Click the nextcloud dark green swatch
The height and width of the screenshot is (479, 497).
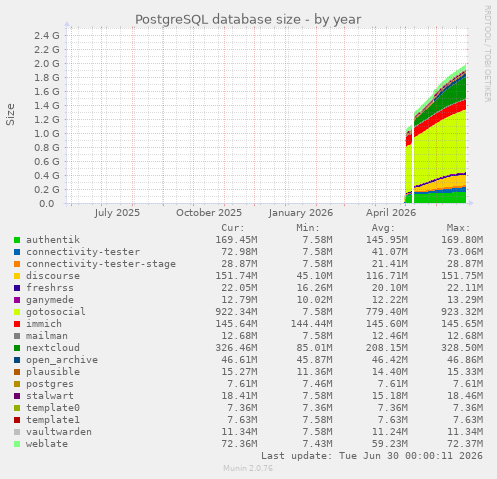click(x=17, y=348)
